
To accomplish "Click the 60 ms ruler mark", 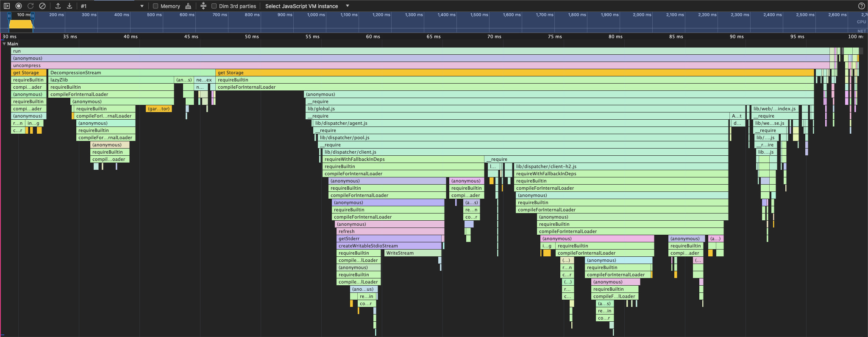I will [373, 37].
